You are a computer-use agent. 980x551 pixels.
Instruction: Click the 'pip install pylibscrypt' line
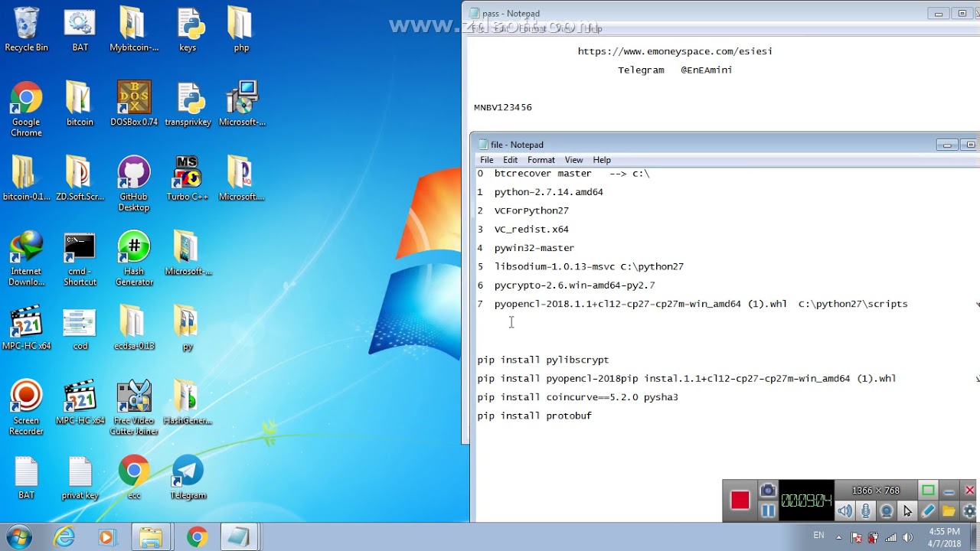point(544,360)
